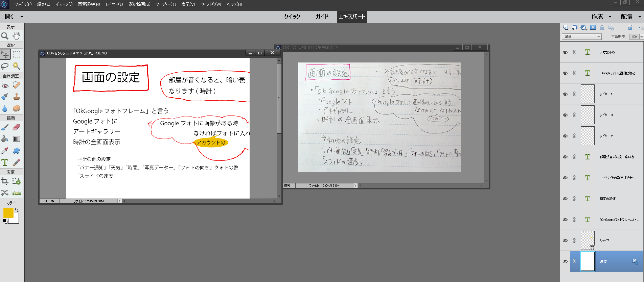The height and width of the screenshot is (282, 644).
Task: Click the 配信 share button
Action: point(627,17)
